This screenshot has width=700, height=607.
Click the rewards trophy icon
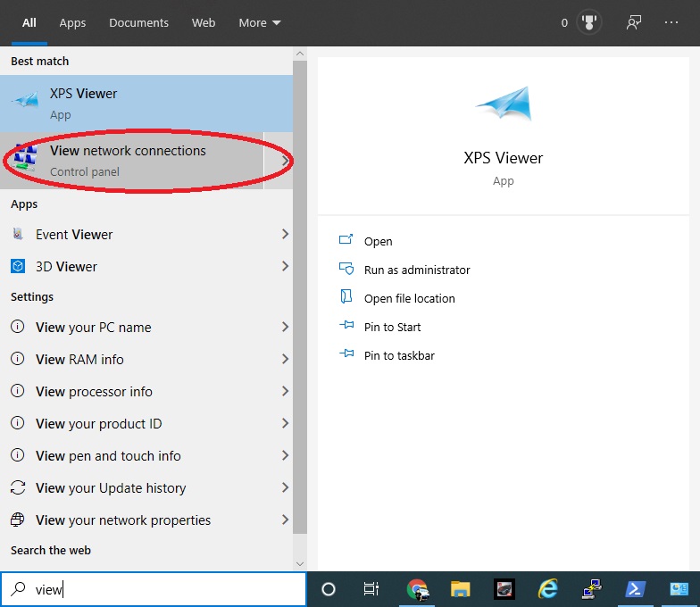(589, 22)
